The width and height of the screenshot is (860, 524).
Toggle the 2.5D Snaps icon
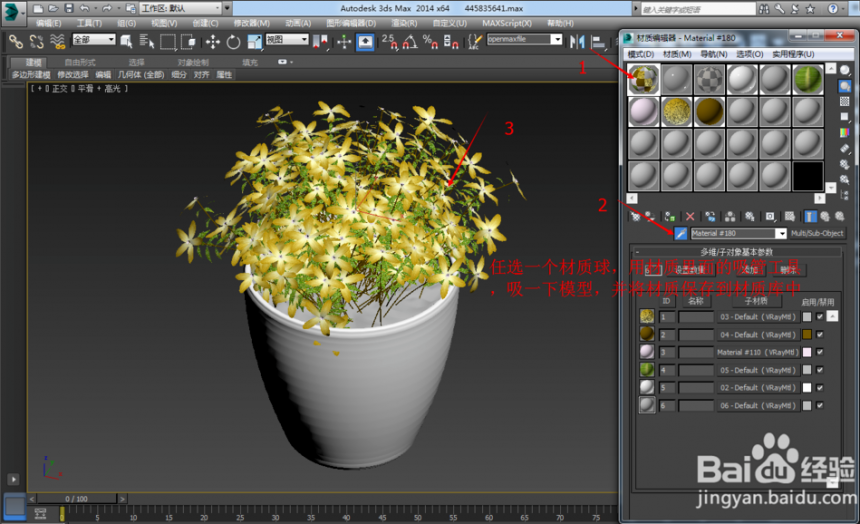[390, 42]
